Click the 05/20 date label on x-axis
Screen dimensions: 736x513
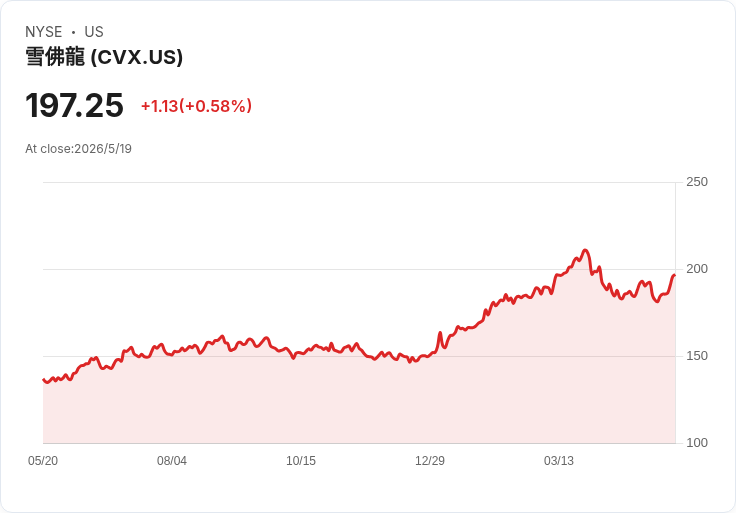point(43,461)
